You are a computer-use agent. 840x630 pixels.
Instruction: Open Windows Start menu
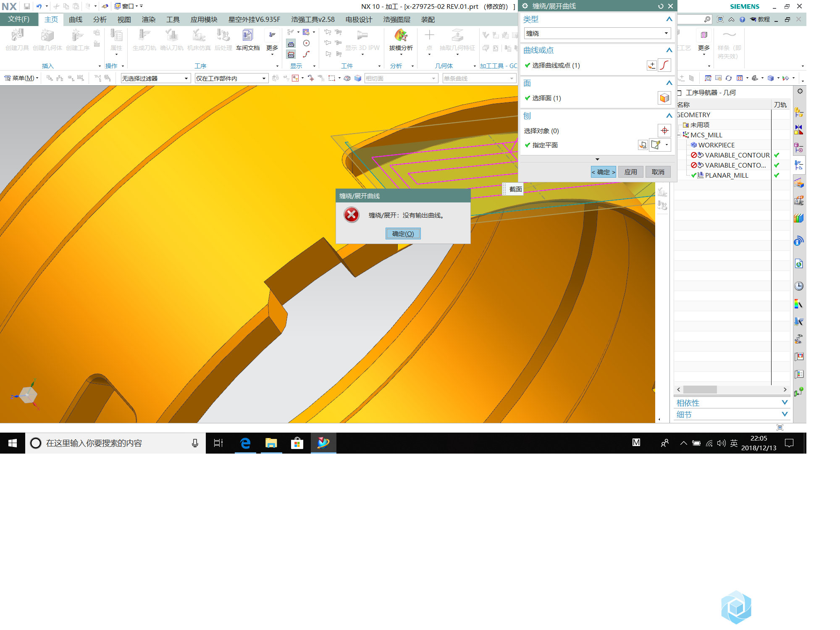click(x=13, y=443)
